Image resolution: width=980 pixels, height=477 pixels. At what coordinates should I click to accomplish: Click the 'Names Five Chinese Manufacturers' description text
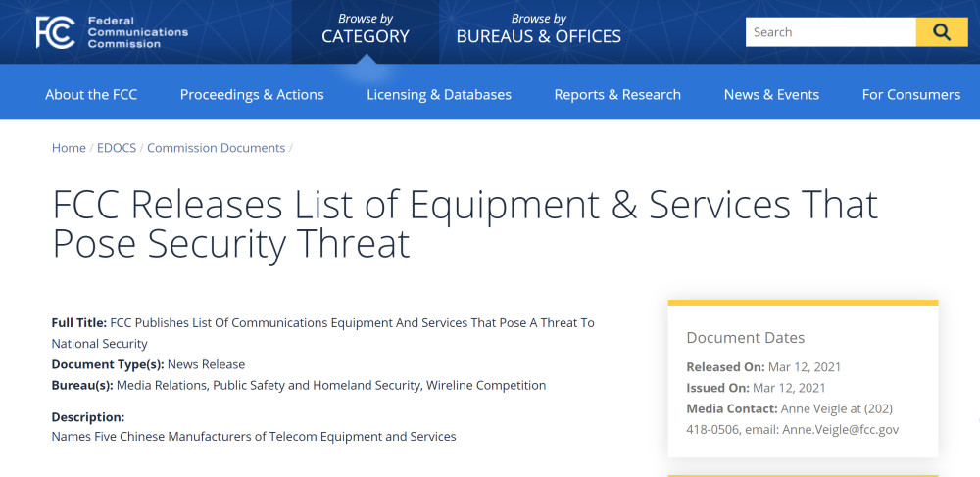(254, 437)
